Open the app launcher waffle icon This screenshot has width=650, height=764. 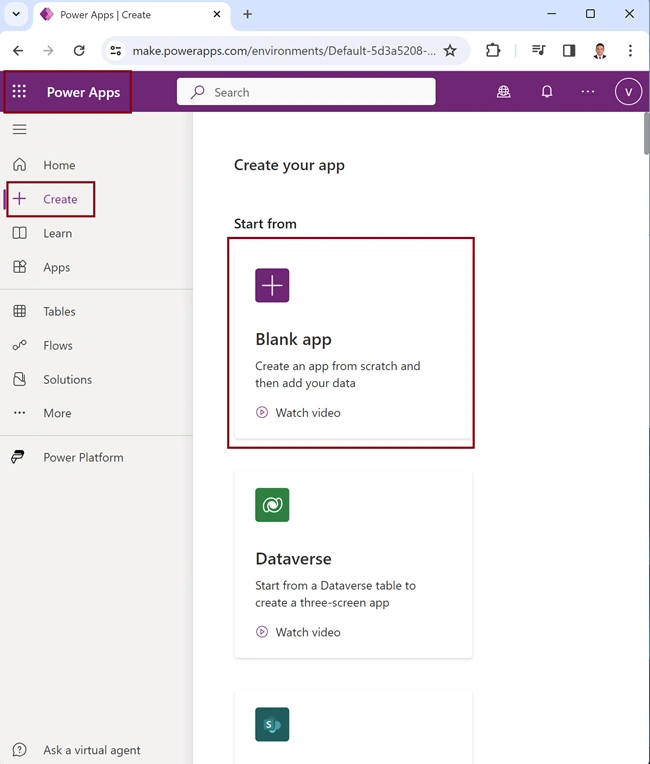[x=19, y=91]
